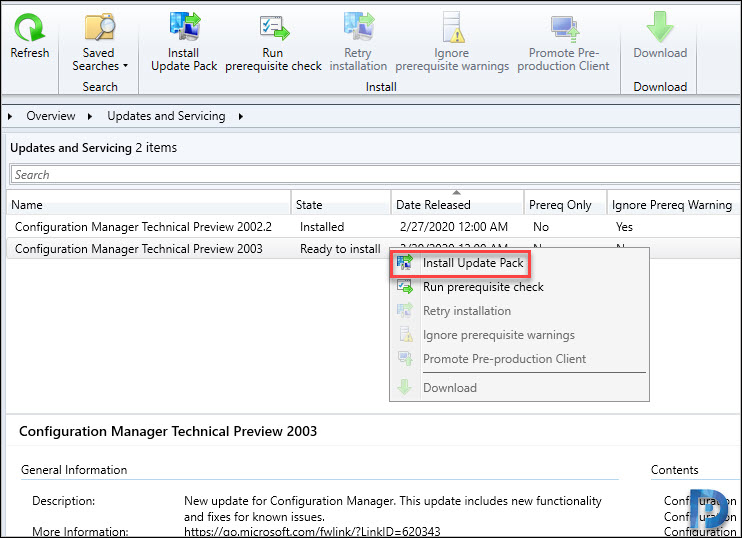Sort by Name column header
Image resolution: width=742 pixels, height=538 pixels.
pos(149,204)
